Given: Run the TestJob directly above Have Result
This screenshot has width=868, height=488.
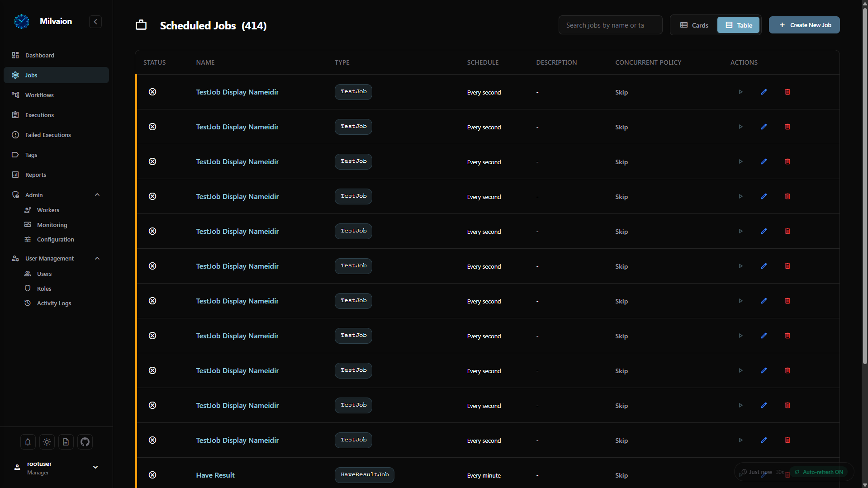Looking at the screenshot, I should (x=740, y=440).
